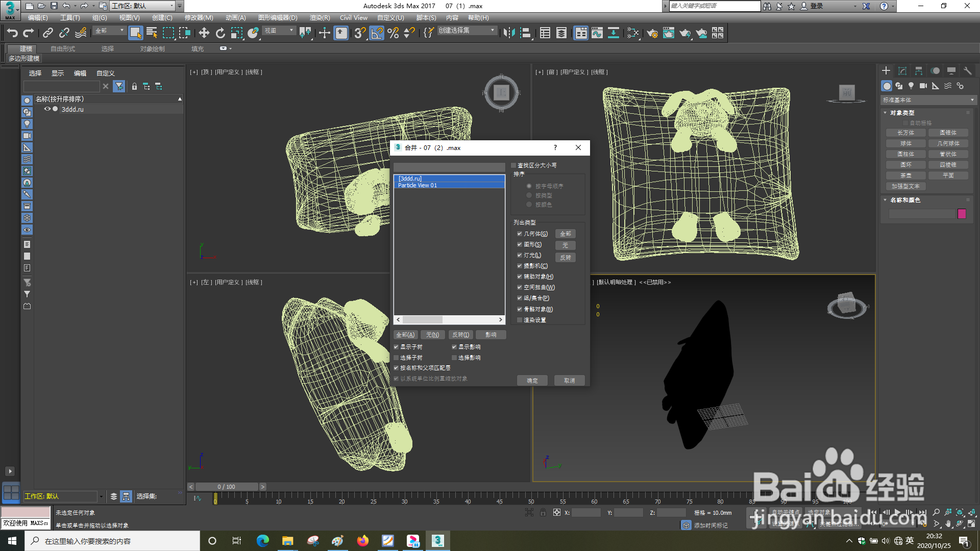Enable the 渲染设置 checkbox
The width and height of the screenshot is (980, 551).
(x=520, y=320)
